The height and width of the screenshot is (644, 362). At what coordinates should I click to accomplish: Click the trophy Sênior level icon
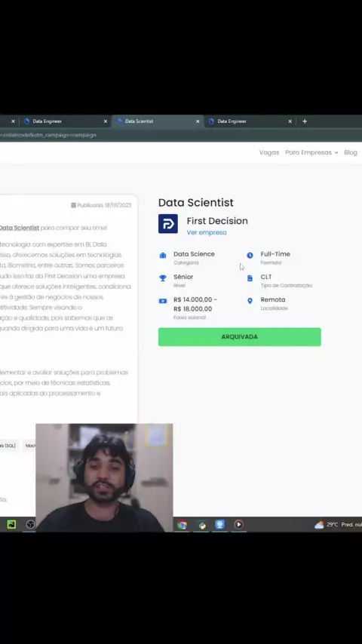163,278
